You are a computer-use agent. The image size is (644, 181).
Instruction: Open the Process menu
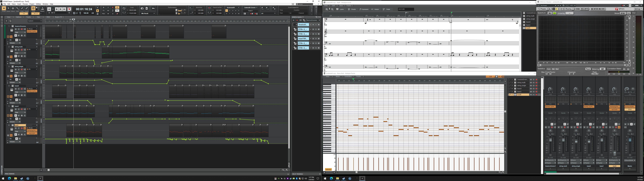pos(25,4)
